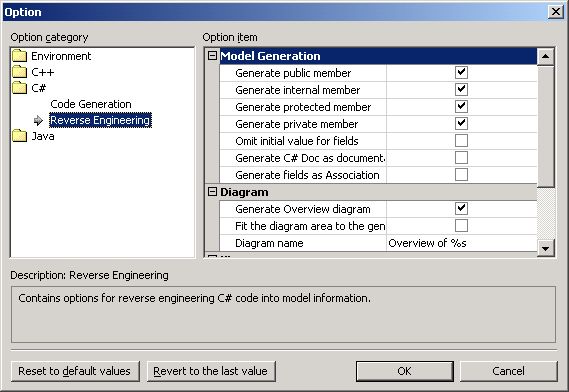This screenshot has height=392, width=569.
Task: Uncheck Generate public member
Action: tap(461, 73)
